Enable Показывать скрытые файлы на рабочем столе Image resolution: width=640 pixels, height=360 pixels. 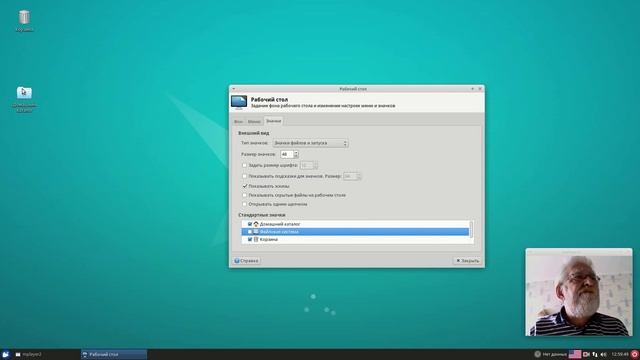pyautogui.click(x=244, y=195)
